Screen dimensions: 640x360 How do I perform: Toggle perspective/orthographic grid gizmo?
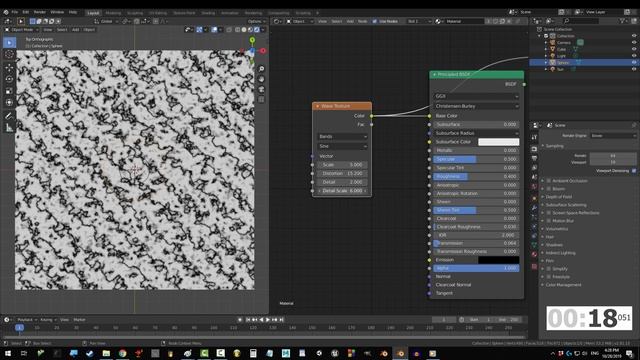click(x=261, y=100)
